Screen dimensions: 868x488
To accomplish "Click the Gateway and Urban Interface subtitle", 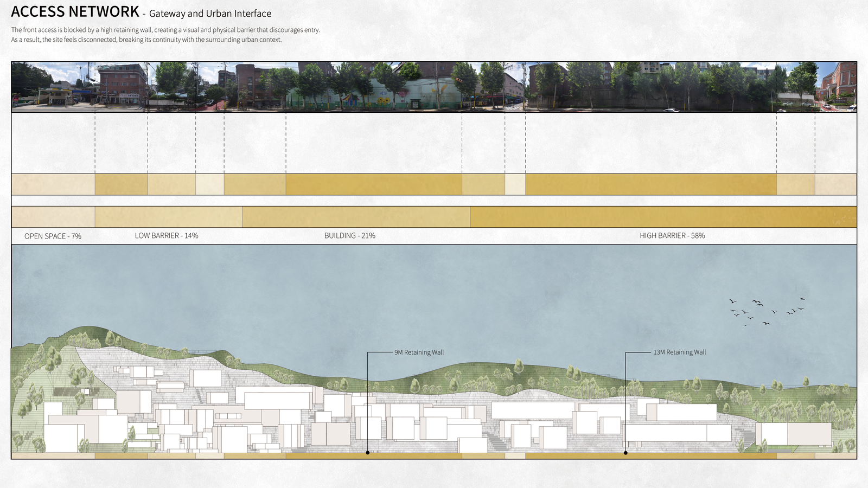I will pyautogui.click(x=210, y=14).
